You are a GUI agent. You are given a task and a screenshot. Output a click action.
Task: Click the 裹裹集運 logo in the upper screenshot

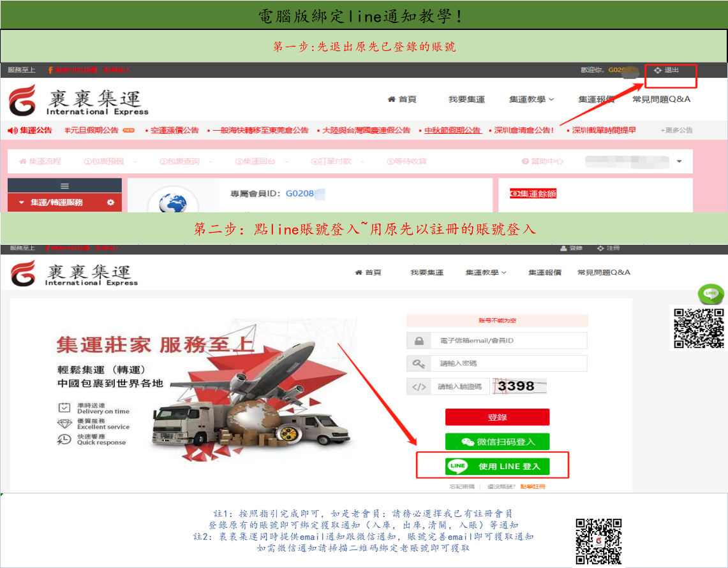tap(78, 100)
